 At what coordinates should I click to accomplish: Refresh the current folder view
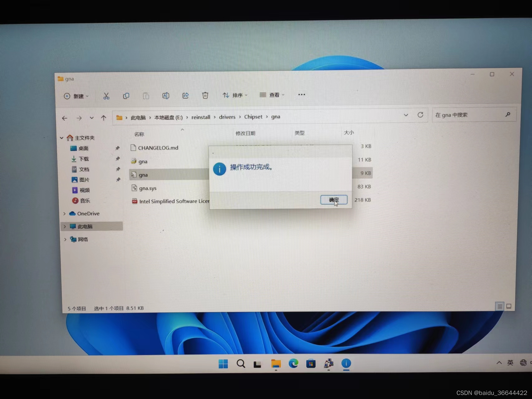tap(420, 115)
